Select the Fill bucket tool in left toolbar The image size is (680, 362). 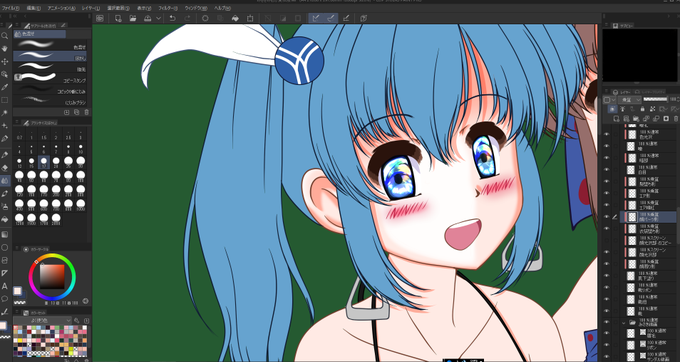5,220
